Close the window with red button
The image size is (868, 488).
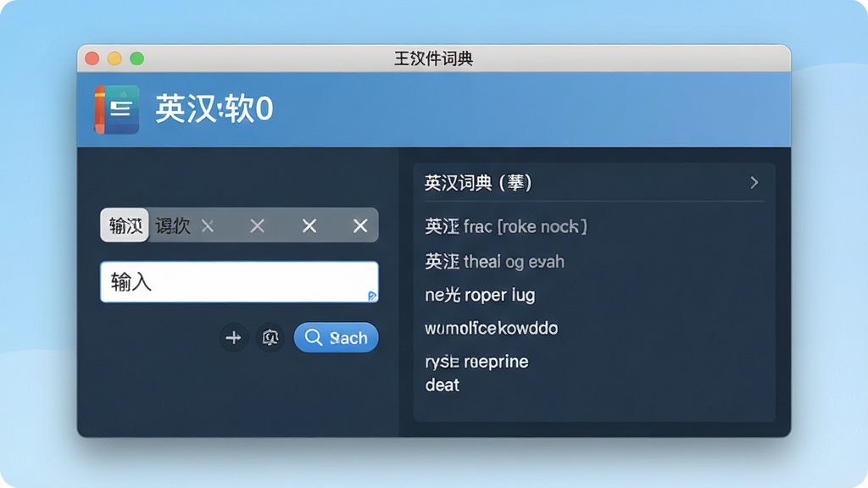[x=92, y=58]
